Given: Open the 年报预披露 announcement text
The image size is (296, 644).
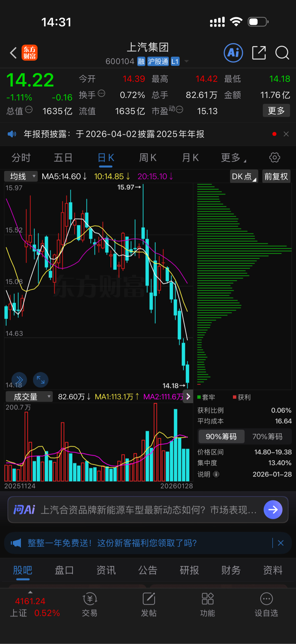Looking at the screenshot, I should pyautogui.click(x=114, y=134).
